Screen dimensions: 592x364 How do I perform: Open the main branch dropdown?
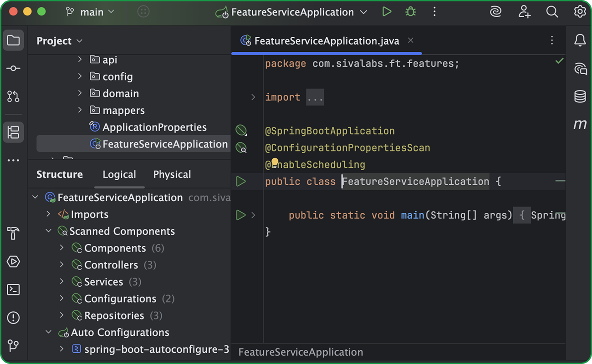coord(90,12)
